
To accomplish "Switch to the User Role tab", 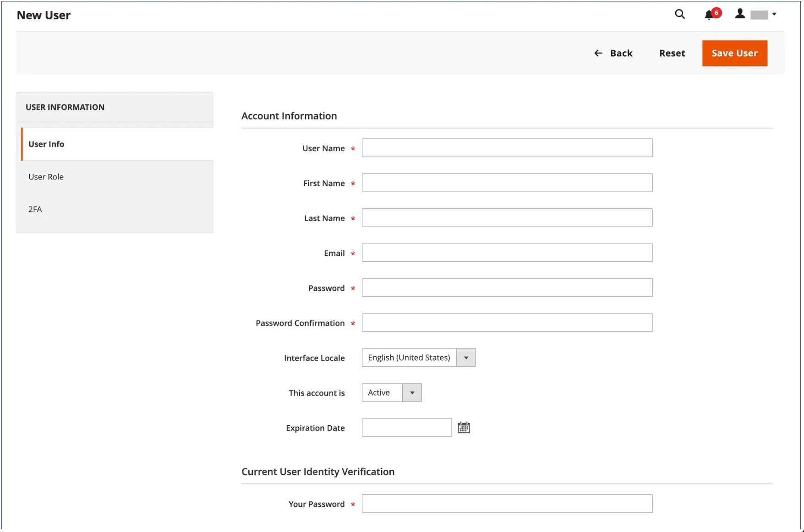I will coord(46,177).
